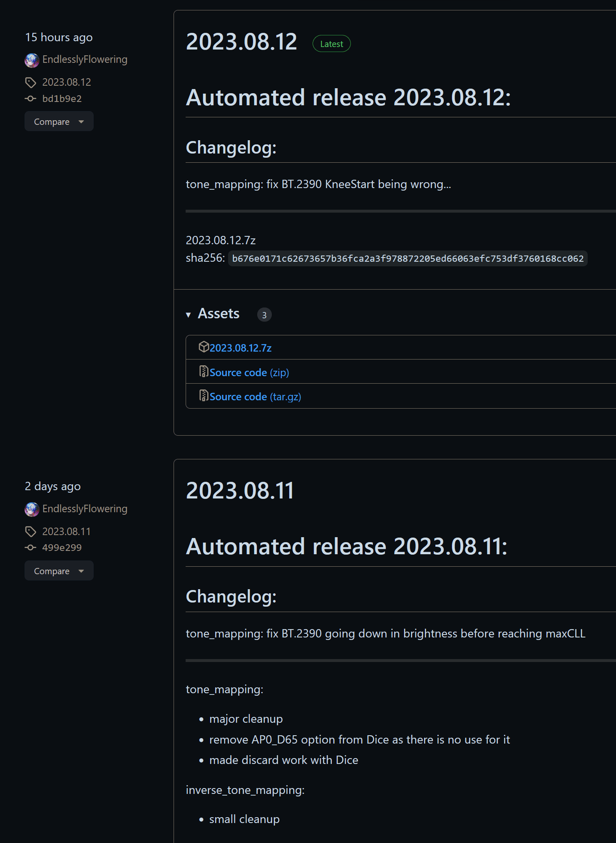The width and height of the screenshot is (616, 843).
Task: Open Compare dropdown for release 2023.08.11
Action: pyautogui.click(x=59, y=571)
